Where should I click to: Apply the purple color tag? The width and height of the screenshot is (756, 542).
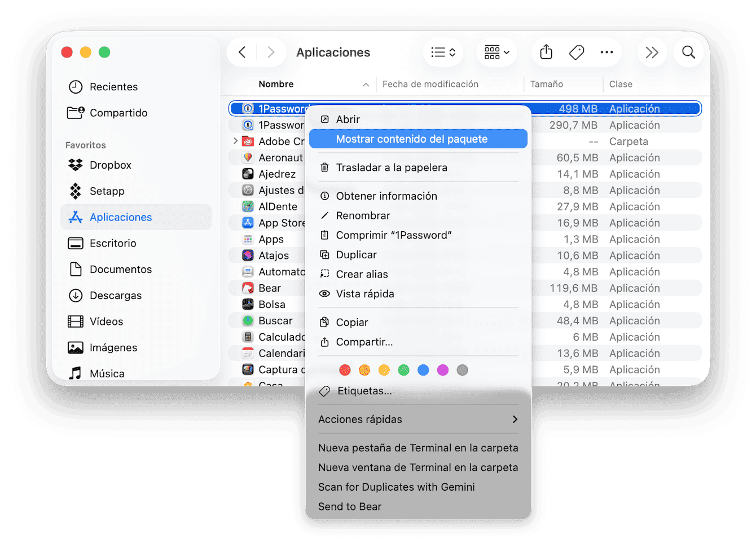pos(443,370)
